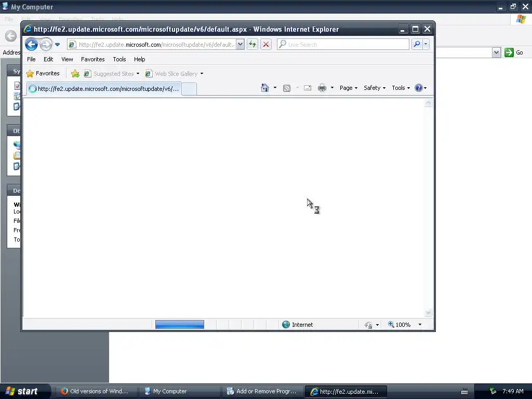Click the 100% zoom level button
The width and height of the screenshot is (532, 399).
[x=400, y=325]
